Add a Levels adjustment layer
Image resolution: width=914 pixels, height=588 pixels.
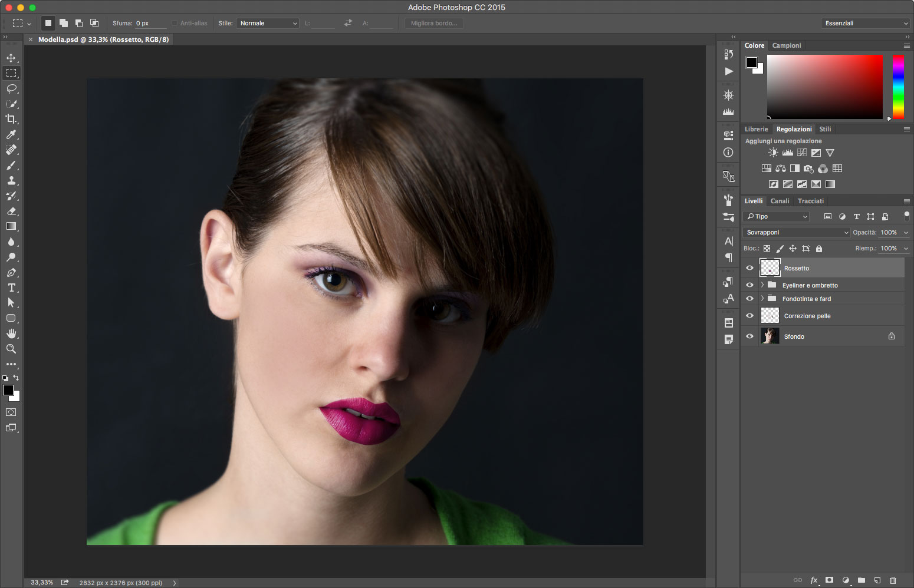click(x=787, y=153)
